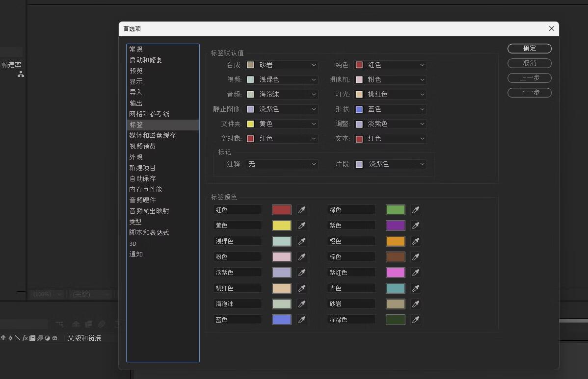Go to 预览 preferences section
The image size is (588, 379).
coord(163,71)
